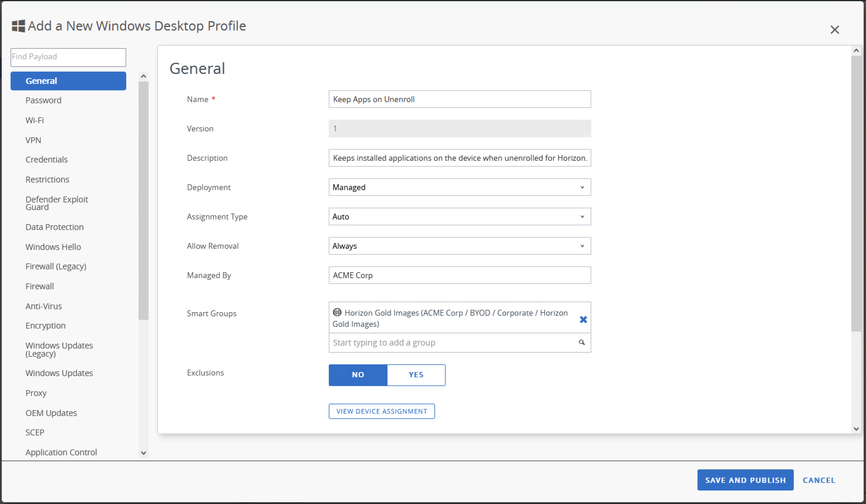Expand the Assignment Type dropdown

[x=459, y=217]
